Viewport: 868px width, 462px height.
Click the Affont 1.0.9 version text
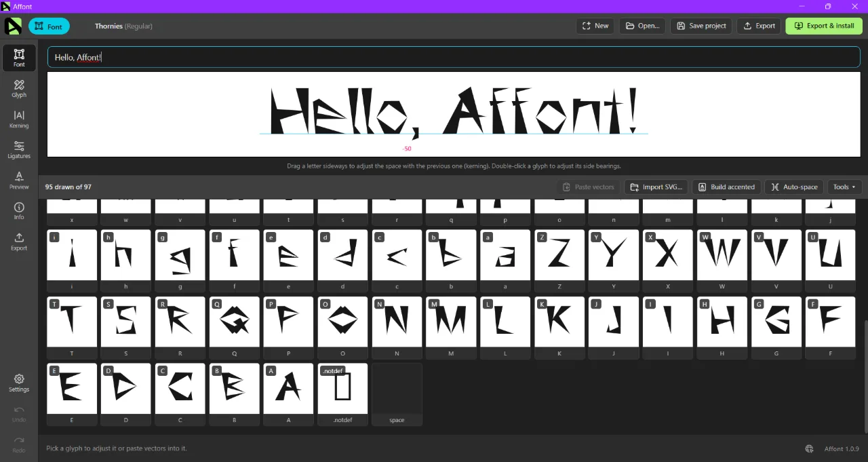pyautogui.click(x=842, y=448)
